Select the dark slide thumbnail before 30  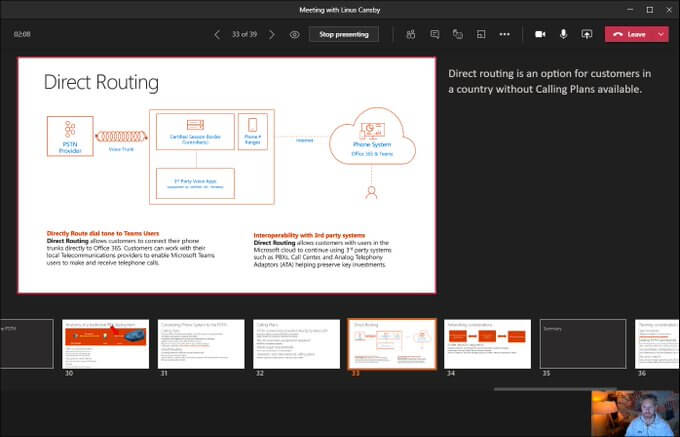tap(26, 344)
